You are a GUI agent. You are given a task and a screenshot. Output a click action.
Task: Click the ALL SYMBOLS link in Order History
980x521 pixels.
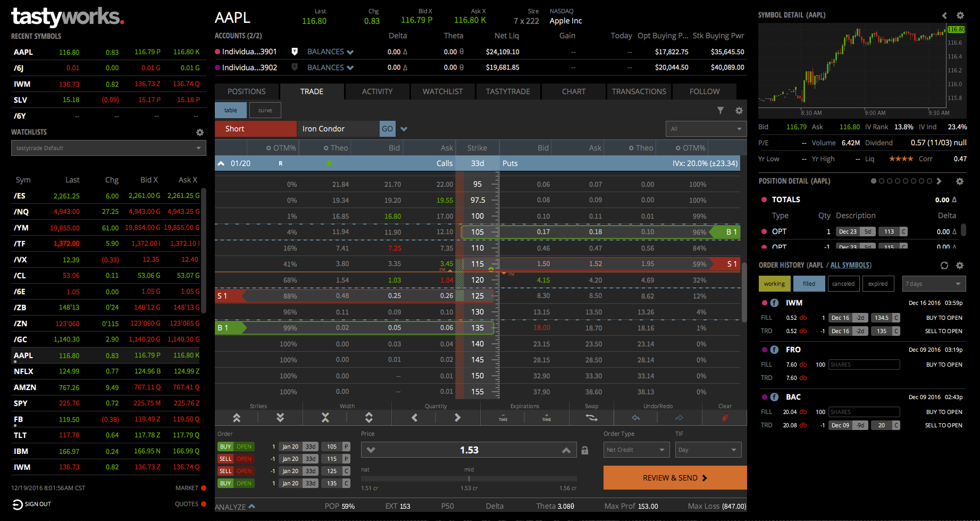coord(850,265)
